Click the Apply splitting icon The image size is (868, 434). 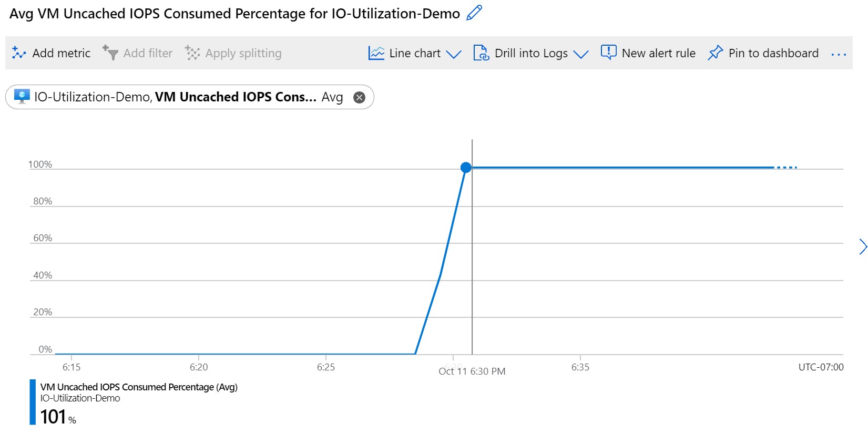[x=192, y=53]
